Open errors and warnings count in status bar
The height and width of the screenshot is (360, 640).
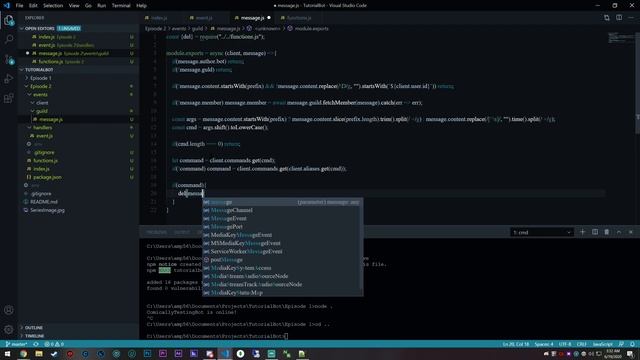54,344
